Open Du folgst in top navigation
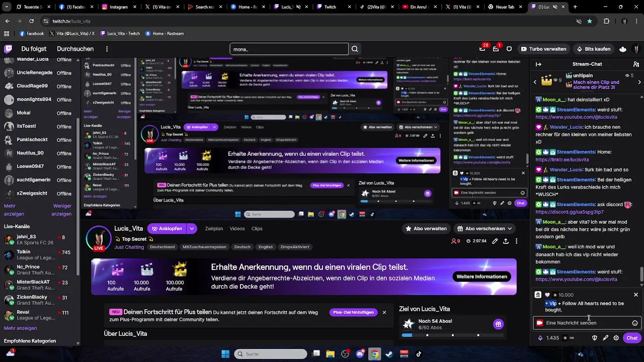The height and width of the screenshot is (362, 644). (34, 49)
